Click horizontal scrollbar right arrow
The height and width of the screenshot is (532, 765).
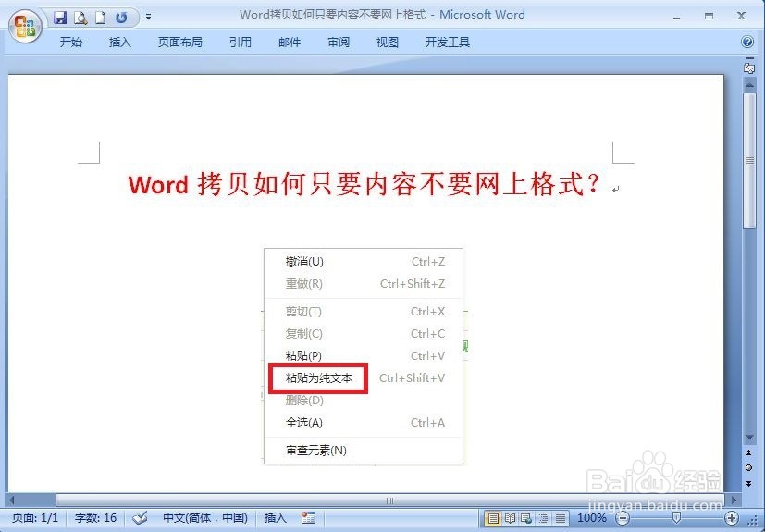[x=734, y=501]
